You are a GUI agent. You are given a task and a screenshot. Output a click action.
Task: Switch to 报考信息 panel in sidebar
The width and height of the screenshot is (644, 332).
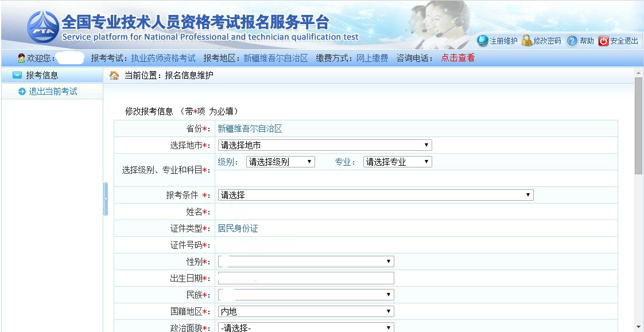(x=34, y=75)
